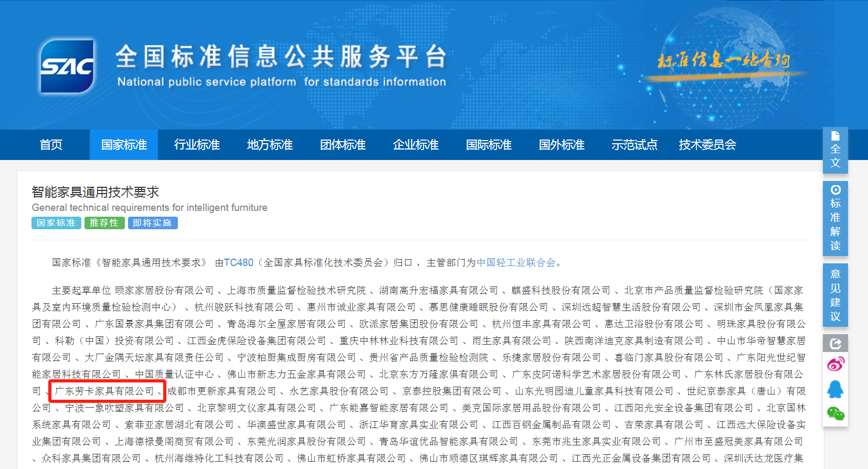Switch to 地方标准 in the navigation bar
Viewport: 868px width, 469px height.
(270, 145)
